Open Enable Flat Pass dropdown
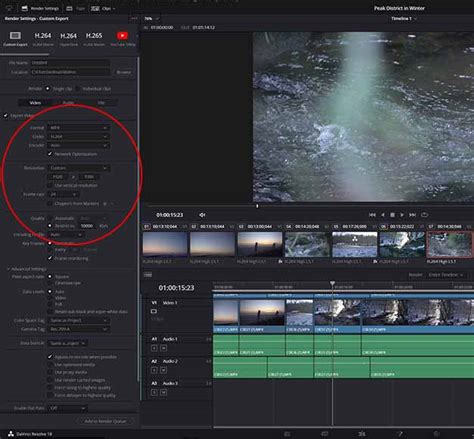 tap(68, 408)
